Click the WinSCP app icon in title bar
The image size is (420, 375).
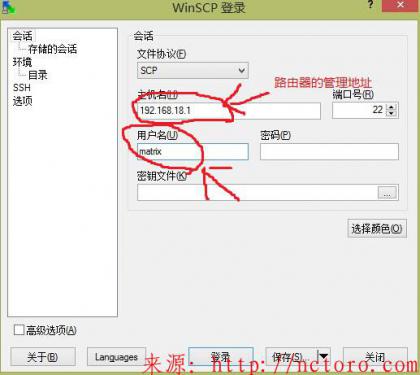click(x=8, y=7)
